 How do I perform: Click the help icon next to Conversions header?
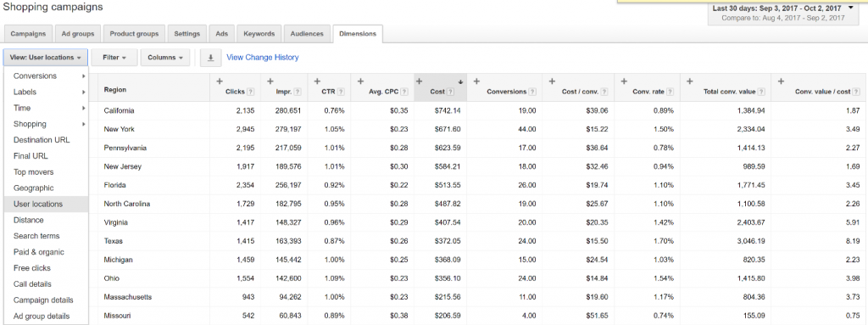coord(532,92)
